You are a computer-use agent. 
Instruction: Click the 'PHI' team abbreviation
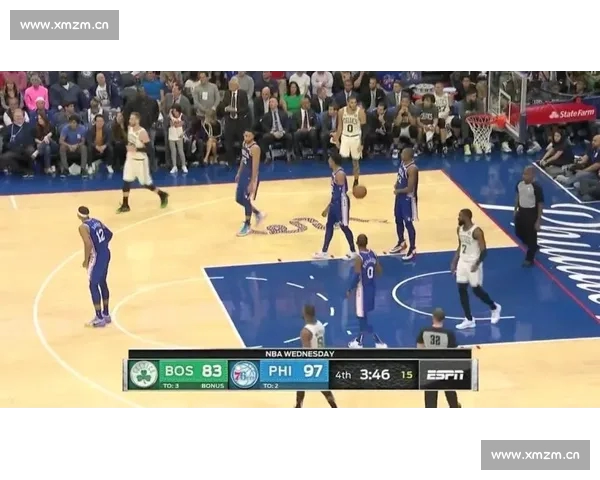click(280, 371)
